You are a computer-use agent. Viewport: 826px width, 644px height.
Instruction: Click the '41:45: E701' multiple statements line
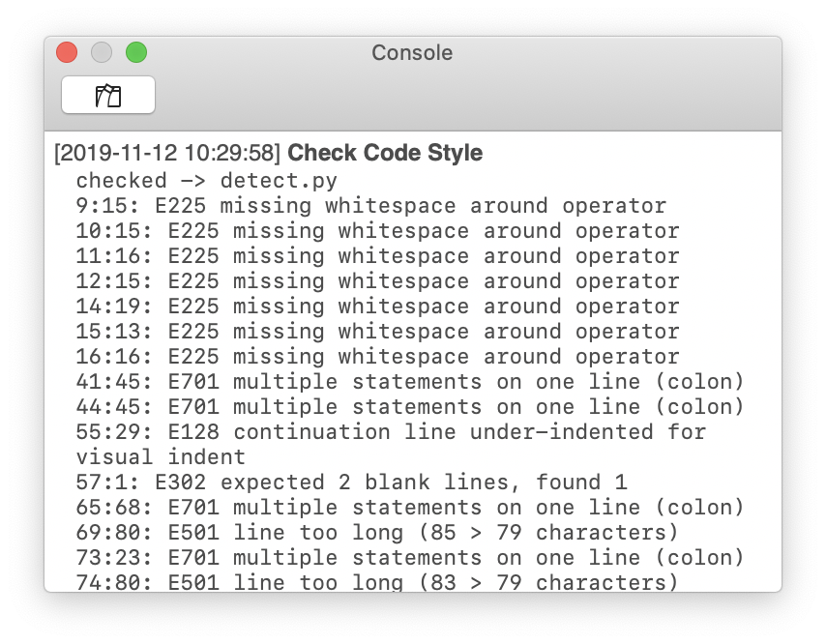[410, 382]
